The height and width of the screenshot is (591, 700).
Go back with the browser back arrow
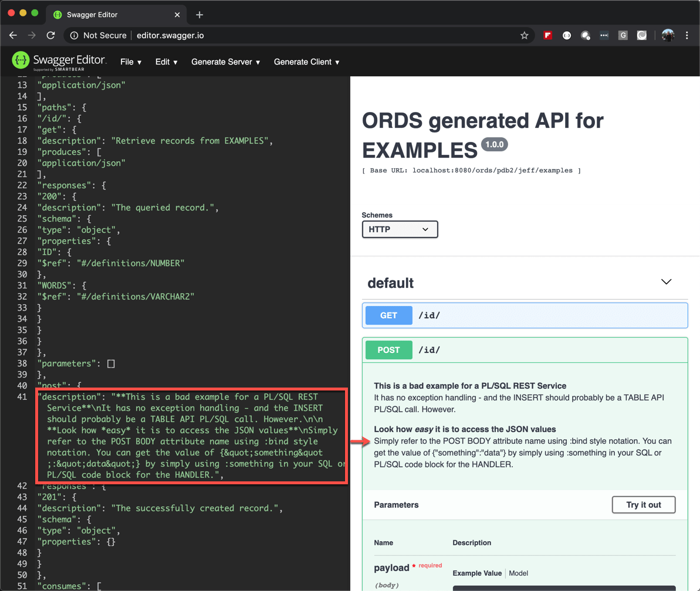13,35
